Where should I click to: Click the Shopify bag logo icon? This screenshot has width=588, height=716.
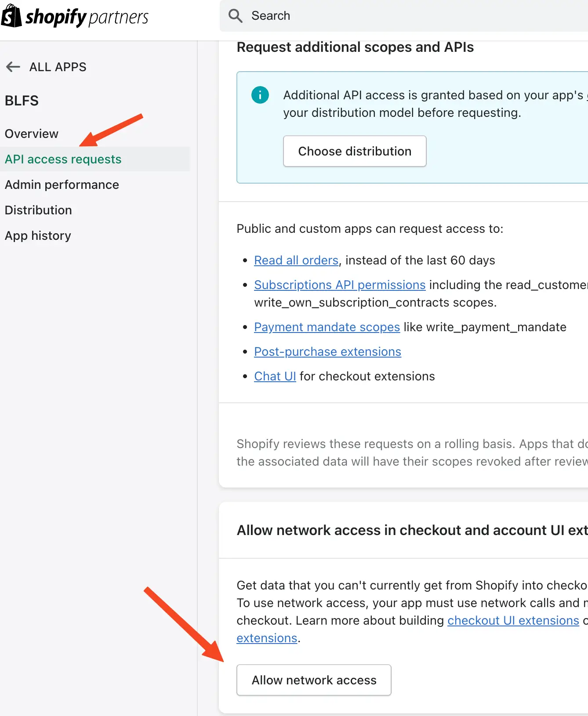11,16
